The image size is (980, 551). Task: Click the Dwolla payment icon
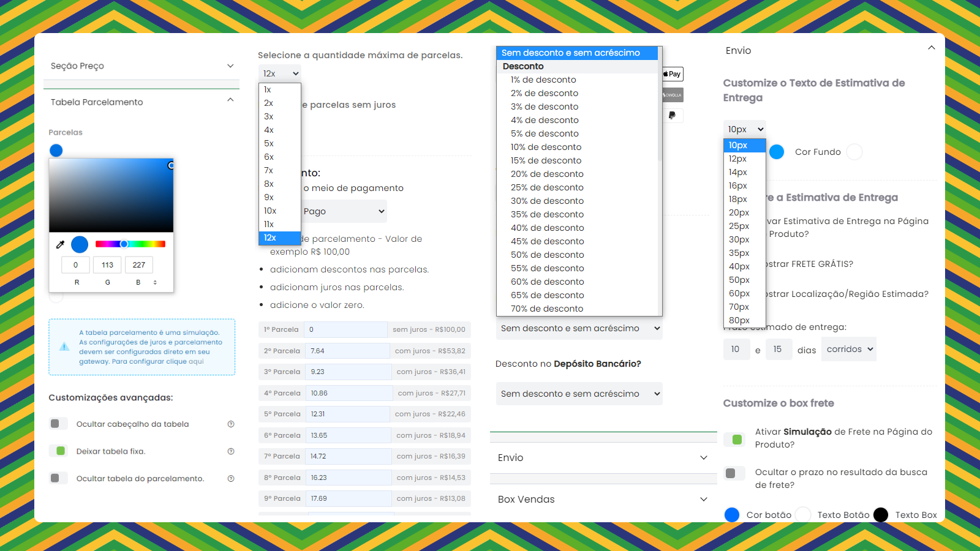[x=673, y=94]
